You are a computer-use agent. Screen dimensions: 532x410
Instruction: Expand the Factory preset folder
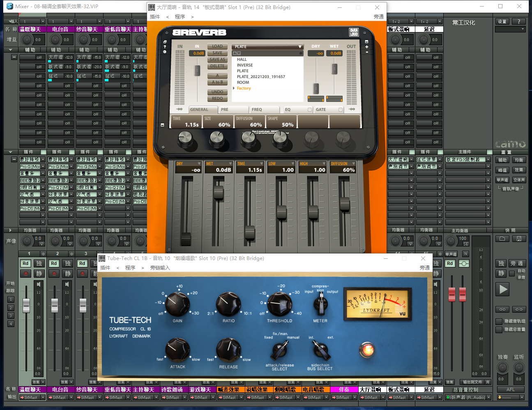[x=234, y=88]
